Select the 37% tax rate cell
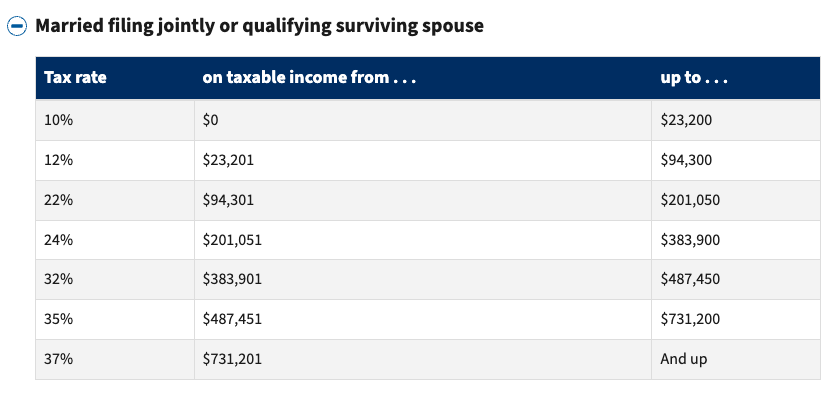Image resolution: width=830 pixels, height=400 pixels. [59, 358]
